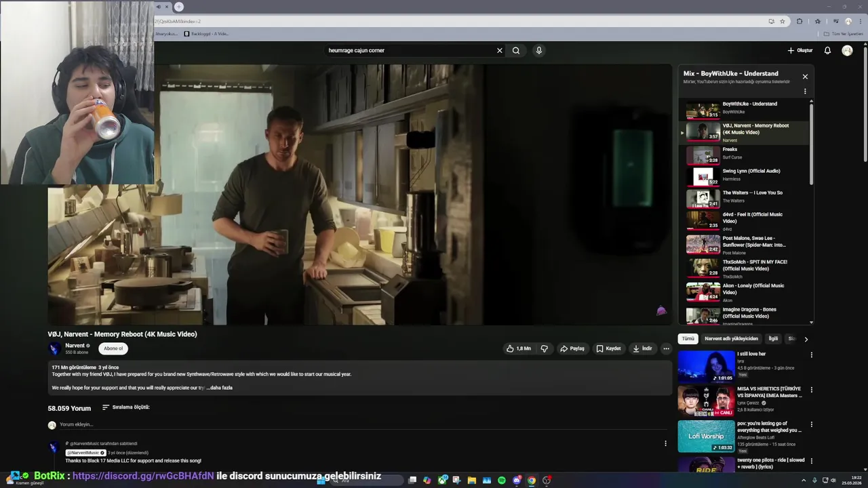Clear the YouTube search box text
Image resolution: width=868 pixels, height=488 pixels.
pos(500,50)
